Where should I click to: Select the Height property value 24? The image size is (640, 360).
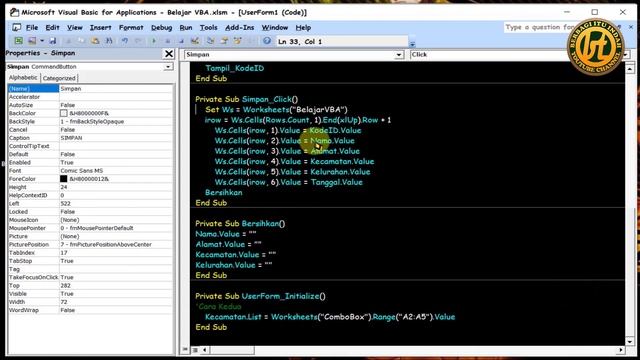64,187
